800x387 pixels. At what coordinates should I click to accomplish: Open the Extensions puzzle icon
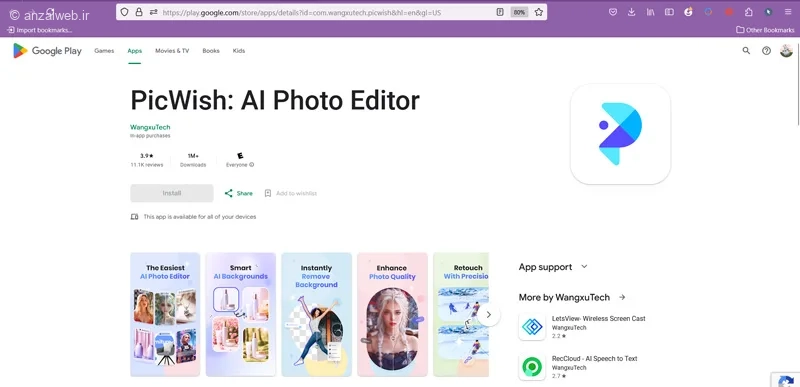point(748,12)
